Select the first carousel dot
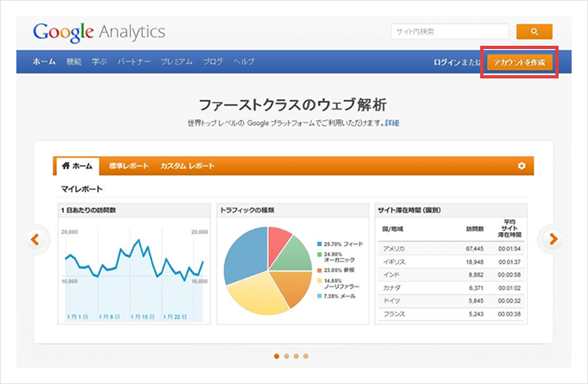Viewport: 588px width, 384px height. [276, 356]
